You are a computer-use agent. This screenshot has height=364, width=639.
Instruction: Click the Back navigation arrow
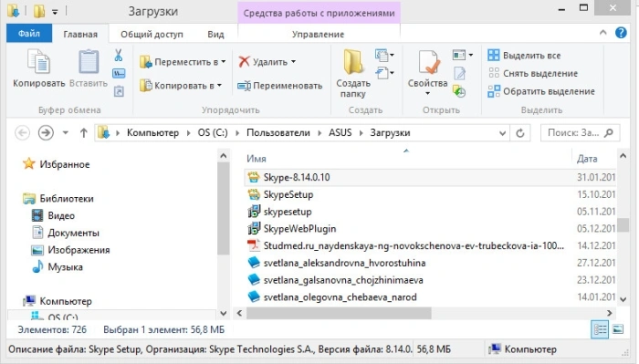[x=23, y=132]
